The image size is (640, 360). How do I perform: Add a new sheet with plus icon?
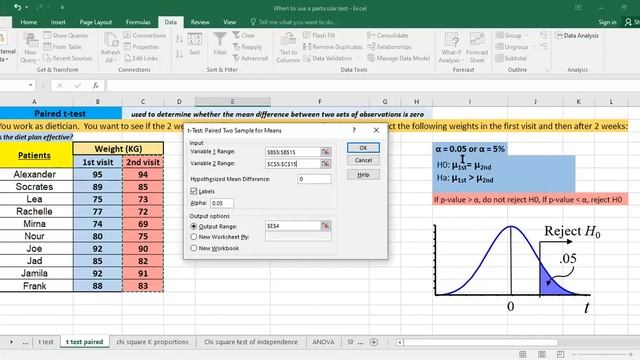(373, 342)
